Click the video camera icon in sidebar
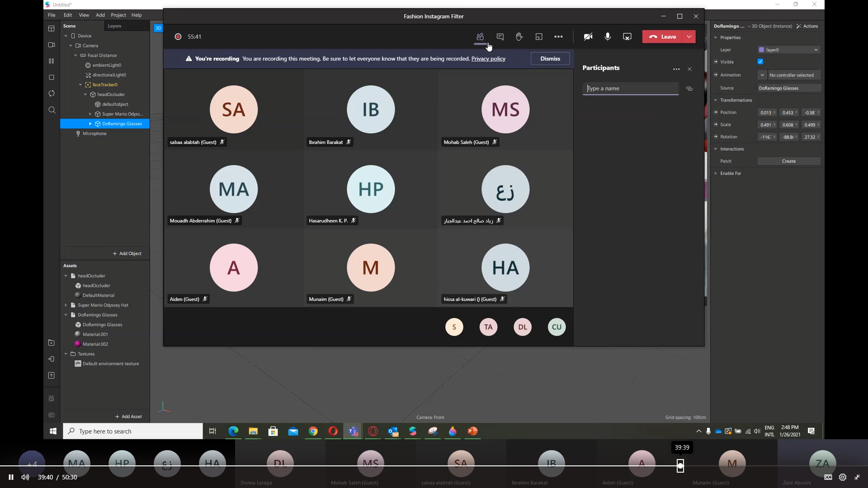868x488 pixels. coord(52,45)
